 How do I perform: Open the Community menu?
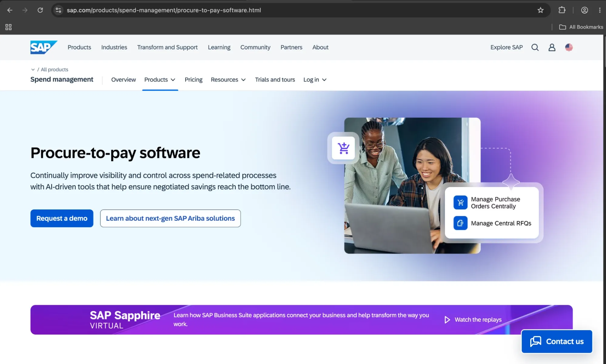[x=255, y=47]
